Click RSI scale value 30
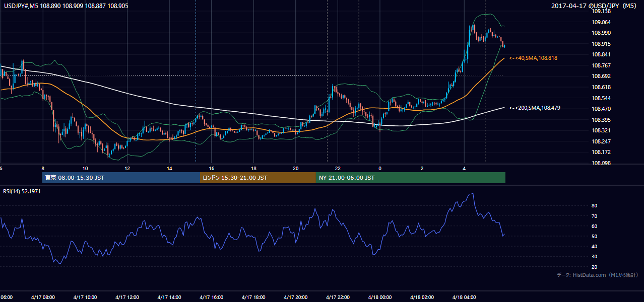This screenshot has width=644, height=302. coord(595,256)
